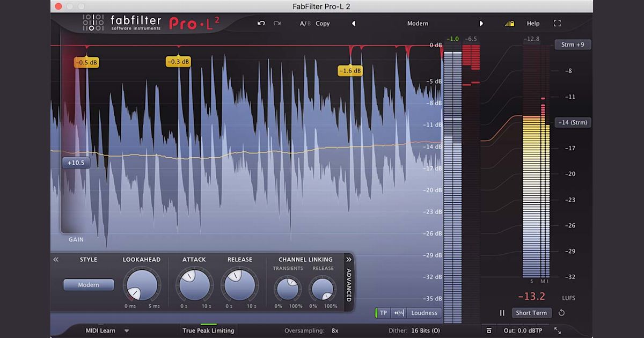Open the Modern preset dropdown

(418, 24)
